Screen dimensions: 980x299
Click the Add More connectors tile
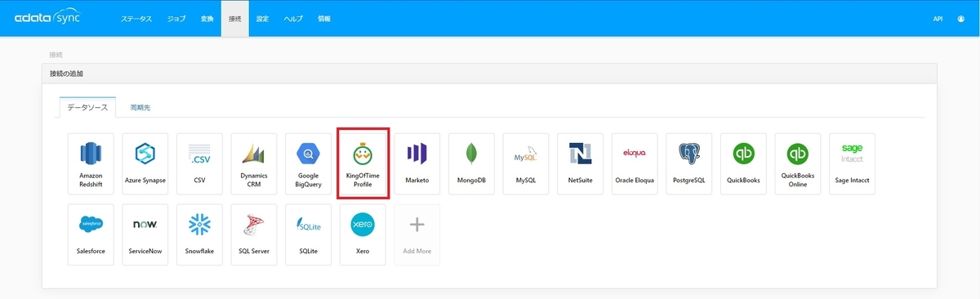pos(417,234)
